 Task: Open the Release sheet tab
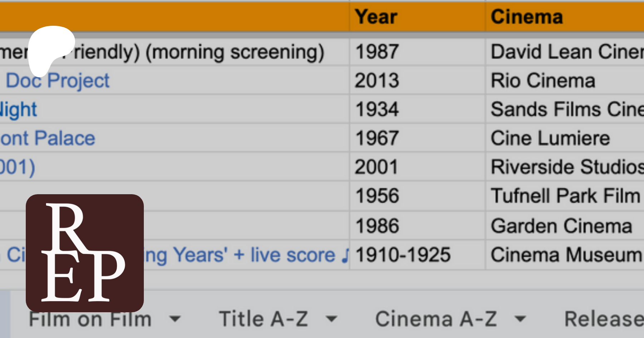(603, 319)
